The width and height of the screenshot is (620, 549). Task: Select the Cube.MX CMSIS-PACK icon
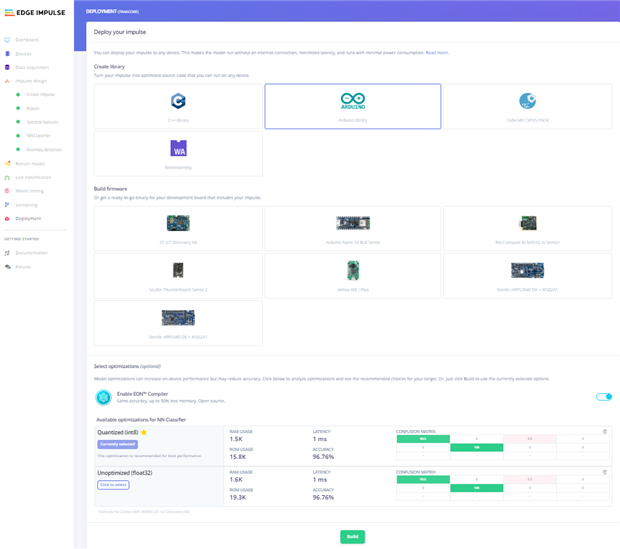(x=527, y=101)
